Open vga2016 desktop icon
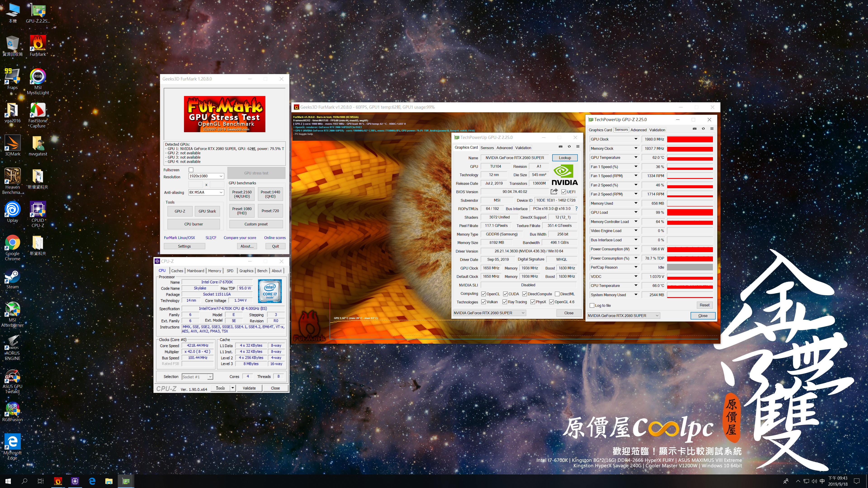Viewport: 868px width, 488px height. tap(12, 113)
